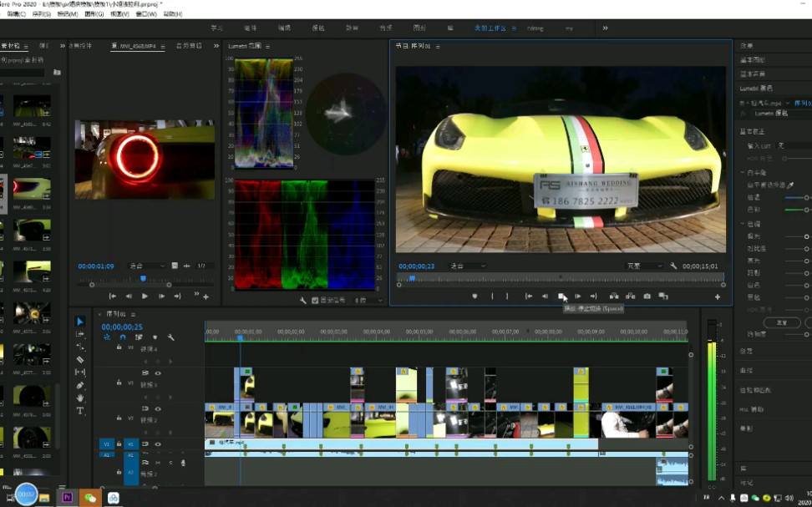Click the Premiere Pro icon on the taskbar
The image size is (812, 507).
coord(66,497)
